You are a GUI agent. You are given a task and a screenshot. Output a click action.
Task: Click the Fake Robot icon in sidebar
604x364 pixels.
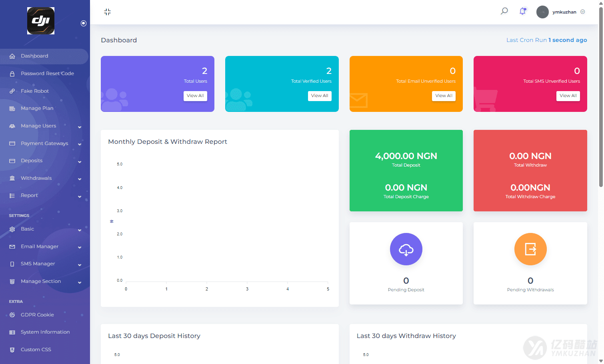[x=12, y=91]
